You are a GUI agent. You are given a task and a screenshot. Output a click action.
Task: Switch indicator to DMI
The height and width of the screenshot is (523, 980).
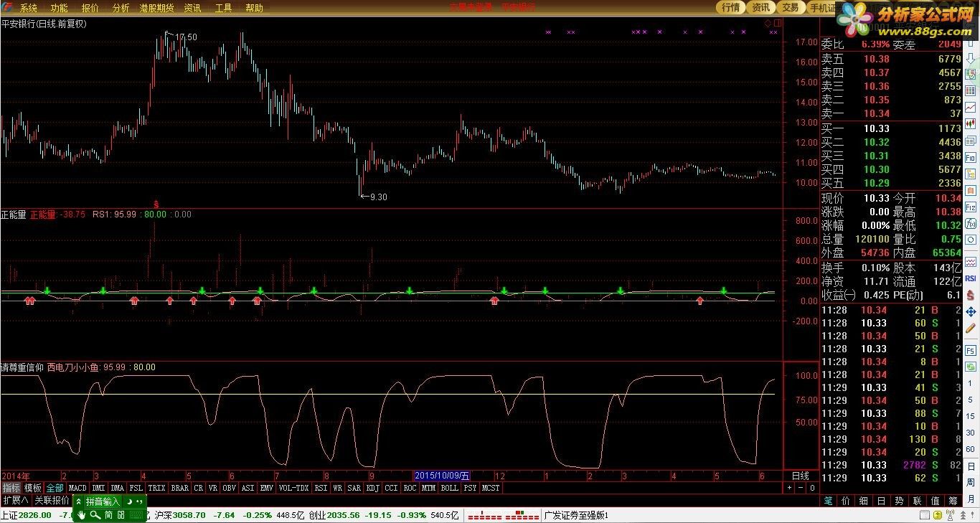[98, 488]
